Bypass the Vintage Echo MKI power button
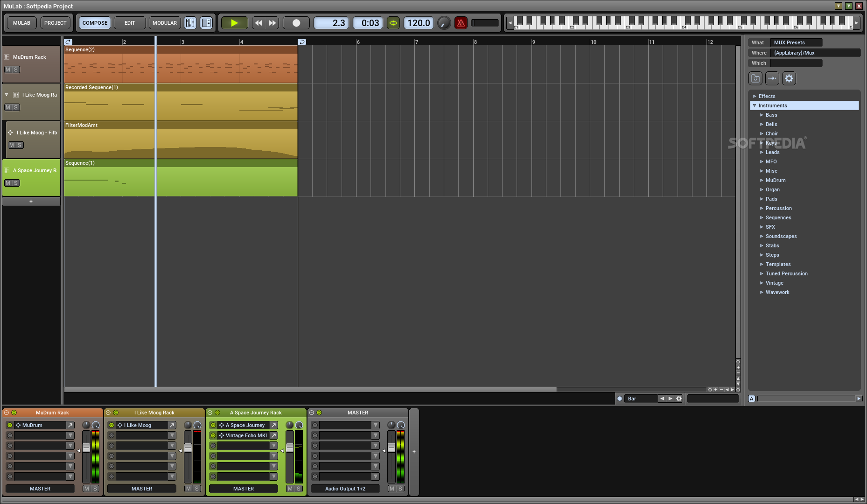Viewport: 867px width, 504px height. tap(213, 435)
